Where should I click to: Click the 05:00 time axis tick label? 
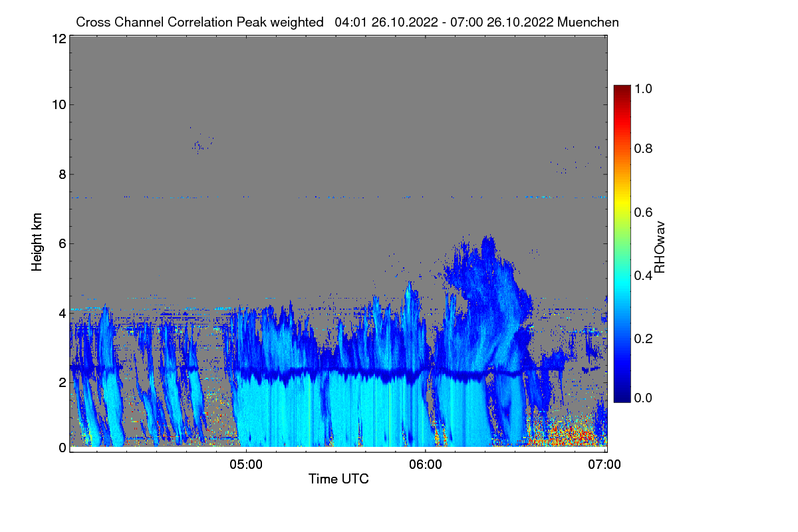point(246,465)
